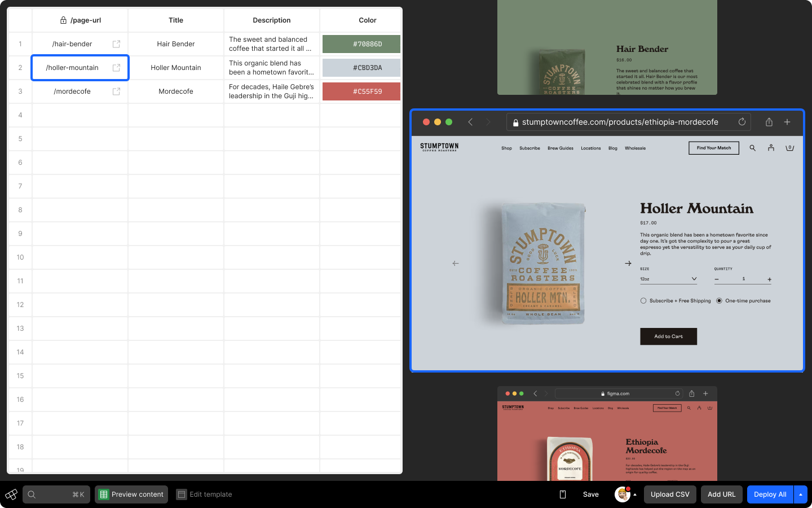The height and width of the screenshot is (508, 812).
Task: Open the 12oz size dropdown
Action: pyautogui.click(x=668, y=279)
